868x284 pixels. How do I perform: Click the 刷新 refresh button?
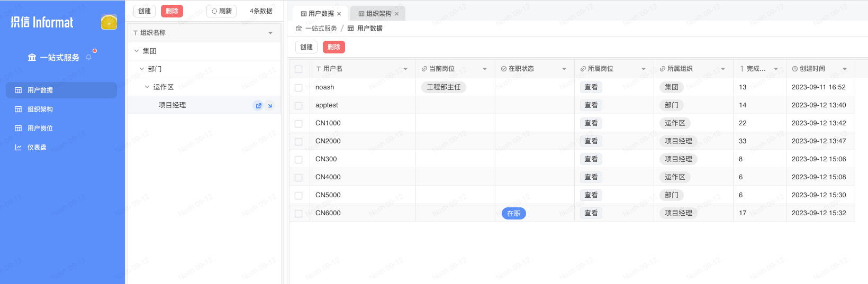click(221, 11)
